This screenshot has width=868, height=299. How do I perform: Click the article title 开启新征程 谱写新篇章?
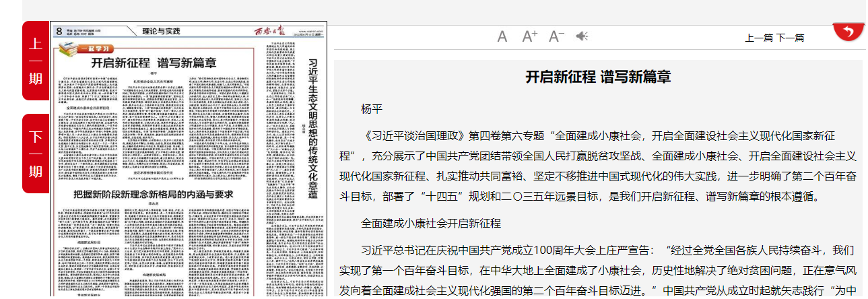click(x=598, y=77)
